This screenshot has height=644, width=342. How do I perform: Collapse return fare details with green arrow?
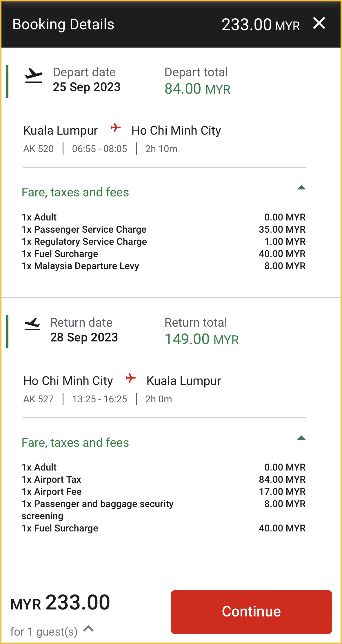tap(301, 438)
